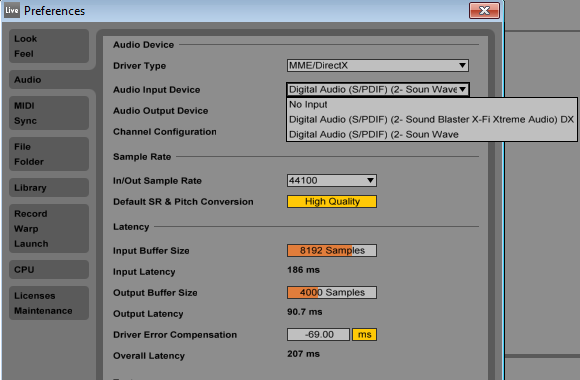This screenshot has width=580, height=380.
Task: Open the Library preferences tab
Action: pos(49,188)
